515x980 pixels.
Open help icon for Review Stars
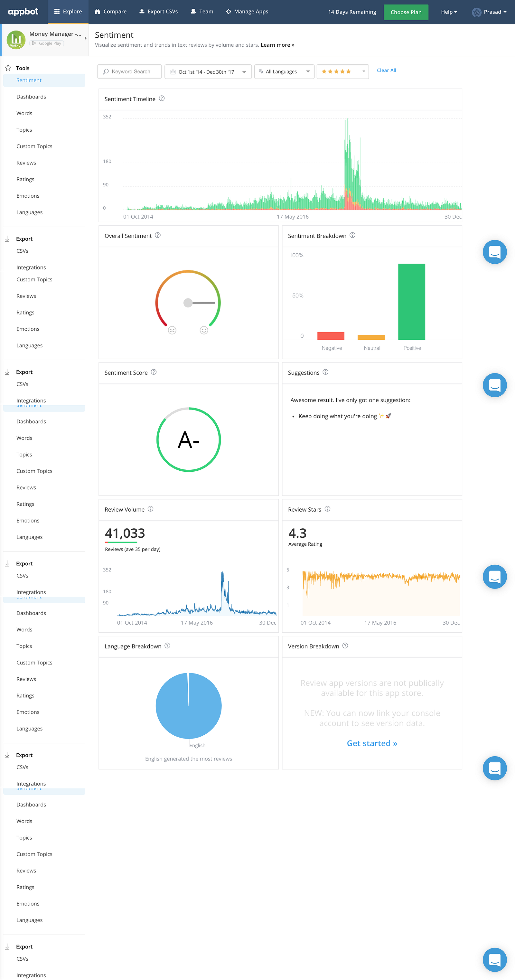(327, 509)
